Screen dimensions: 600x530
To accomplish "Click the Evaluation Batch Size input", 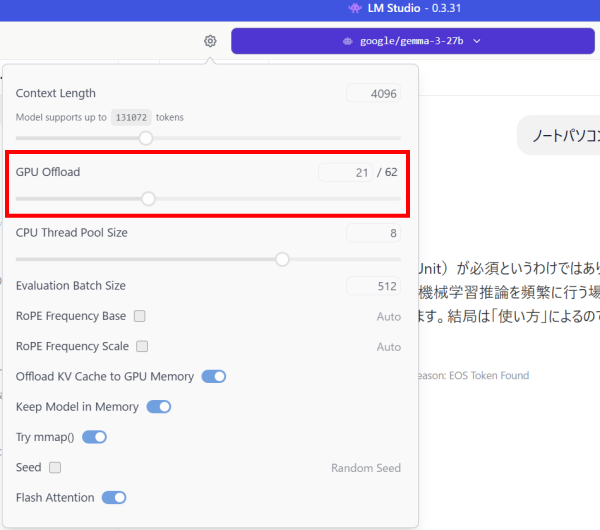I will (373, 286).
